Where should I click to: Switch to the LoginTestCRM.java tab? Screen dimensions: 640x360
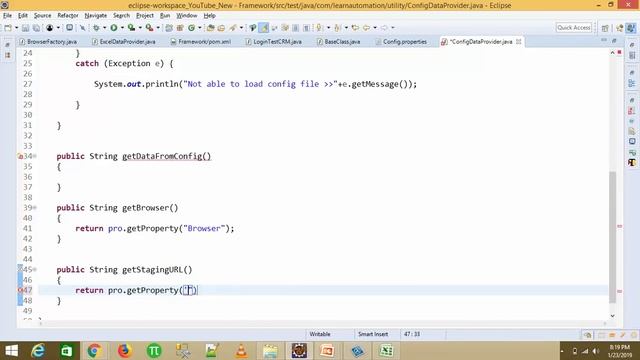273,42
